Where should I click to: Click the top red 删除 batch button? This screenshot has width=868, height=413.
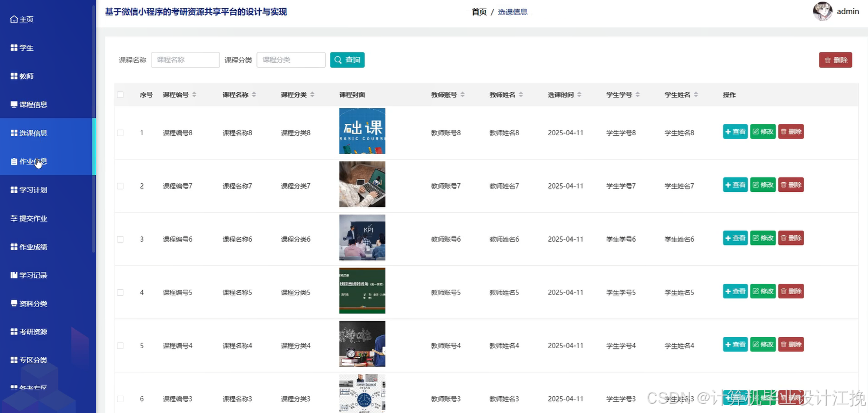[836, 60]
